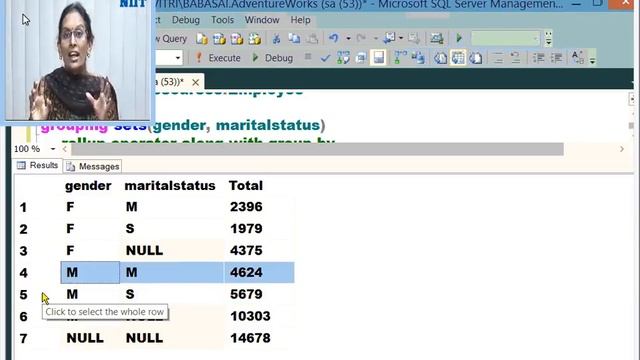
Task: Click the Navigate Backward icon
Action: point(389,38)
